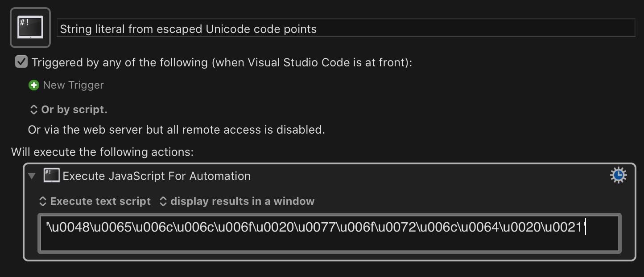This screenshot has height=277, width=644.
Task: Click the terminal screen graphic on the macro icon
Action: (x=30, y=27)
